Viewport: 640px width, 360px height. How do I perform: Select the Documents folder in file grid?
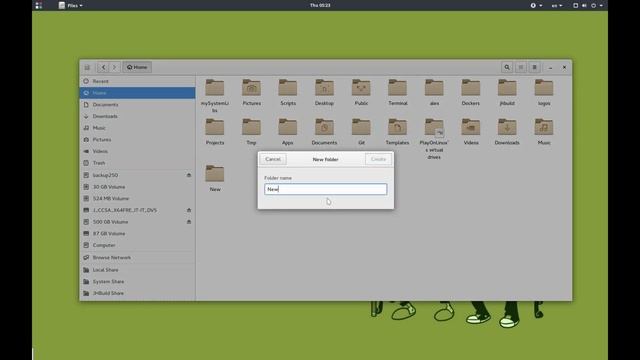coord(324,127)
